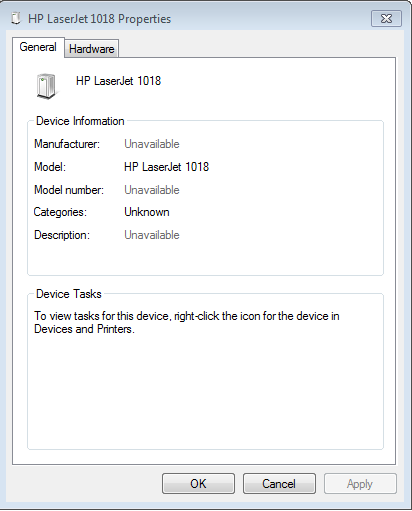Image resolution: width=412 pixels, height=511 pixels.
Task: Click the Unknown categories value
Action: (x=147, y=212)
